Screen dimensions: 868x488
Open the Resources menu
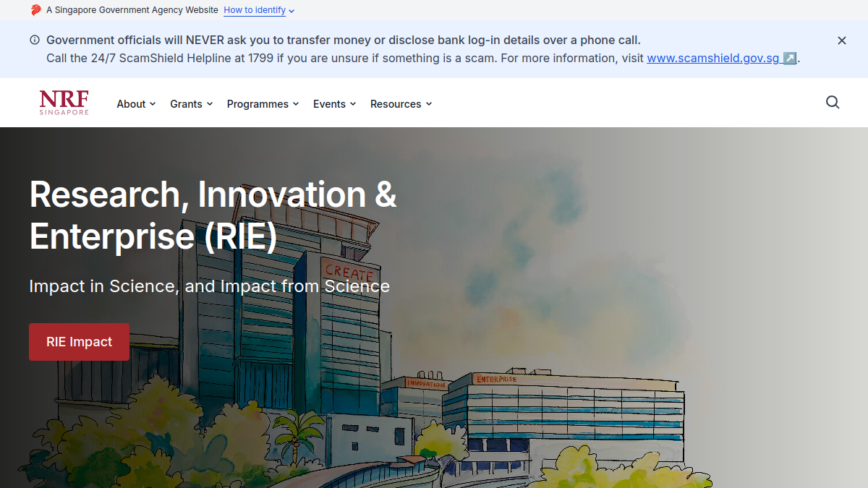[401, 104]
